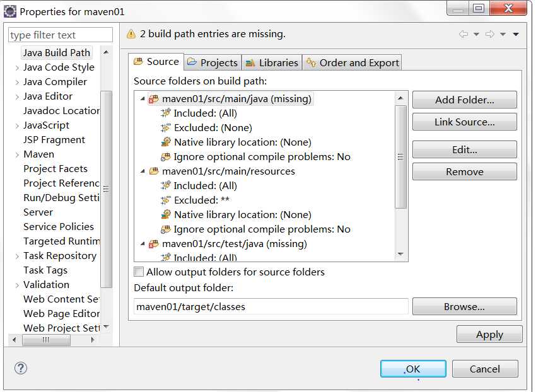Click the back navigation arrow icon
Screen dimensions: 548x392
click(x=463, y=34)
